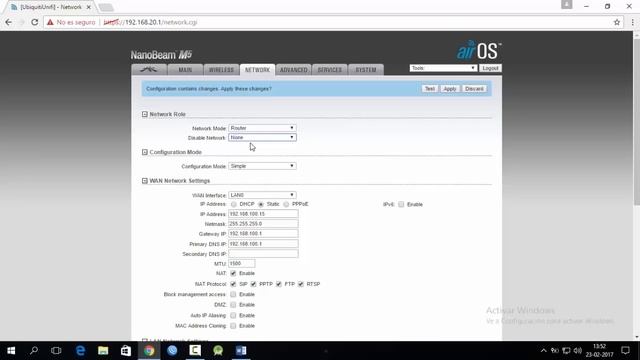Click the not secure warning icon
This screenshot has height=360, width=640.
[x=50, y=22]
